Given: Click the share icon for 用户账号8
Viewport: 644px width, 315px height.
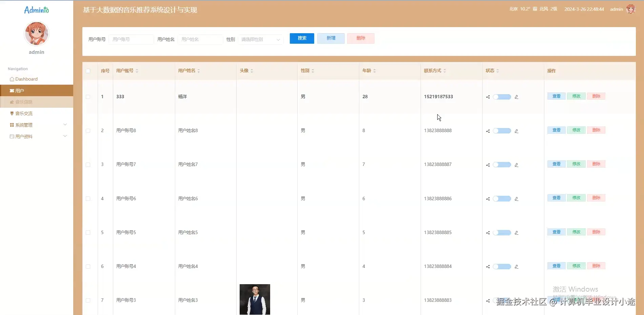Looking at the screenshot, I should point(488,131).
